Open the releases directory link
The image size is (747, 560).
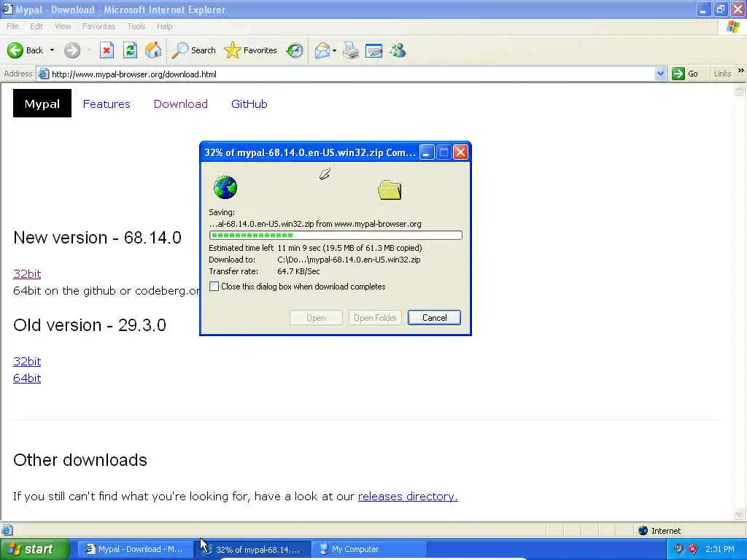click(x=408, y=496)
